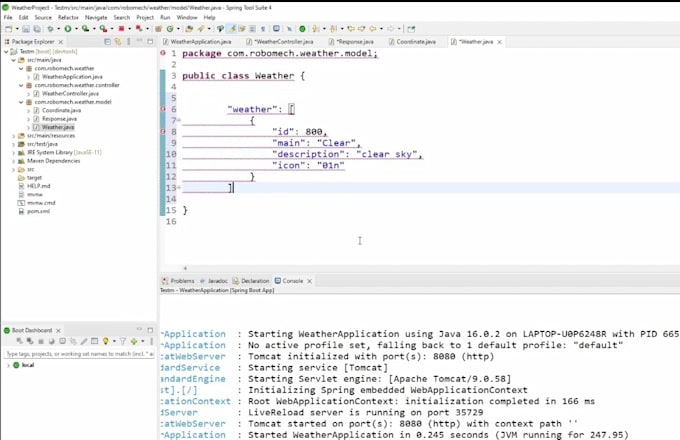The width and height of the screenshot is (680, 440).
Task: Switch to WeatherController.java editor tab
Action: click(x=285, y=42)
